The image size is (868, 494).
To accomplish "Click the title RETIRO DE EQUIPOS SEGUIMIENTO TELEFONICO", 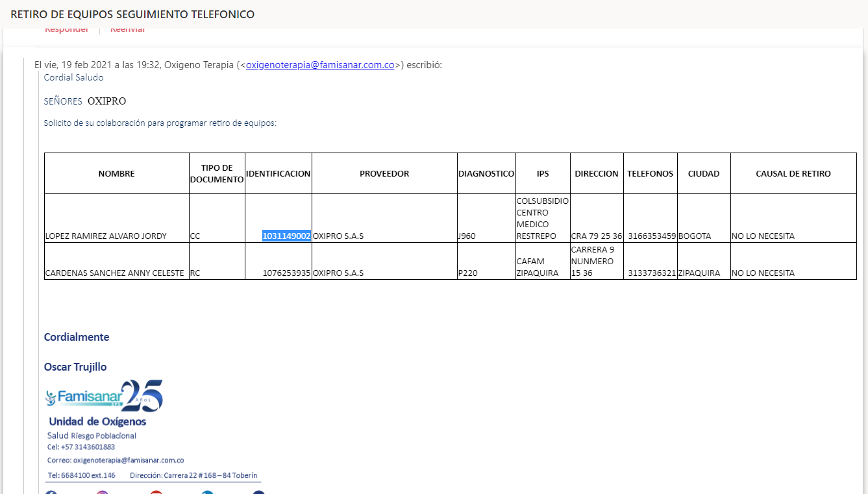I will (x=132, y=14).
